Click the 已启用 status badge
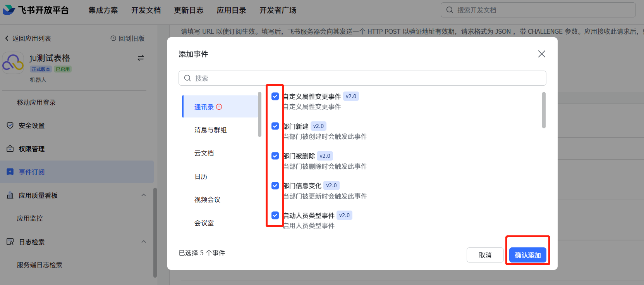Viewport: 644px width, 285px height. pyautogui.click(x=63, y=69)
